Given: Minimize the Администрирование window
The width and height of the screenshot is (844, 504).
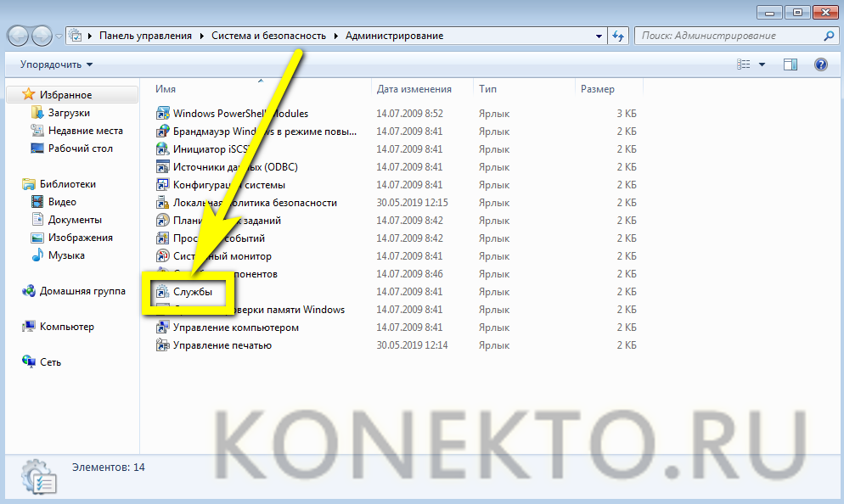Looking at the screenshot, I should (770, 13).
